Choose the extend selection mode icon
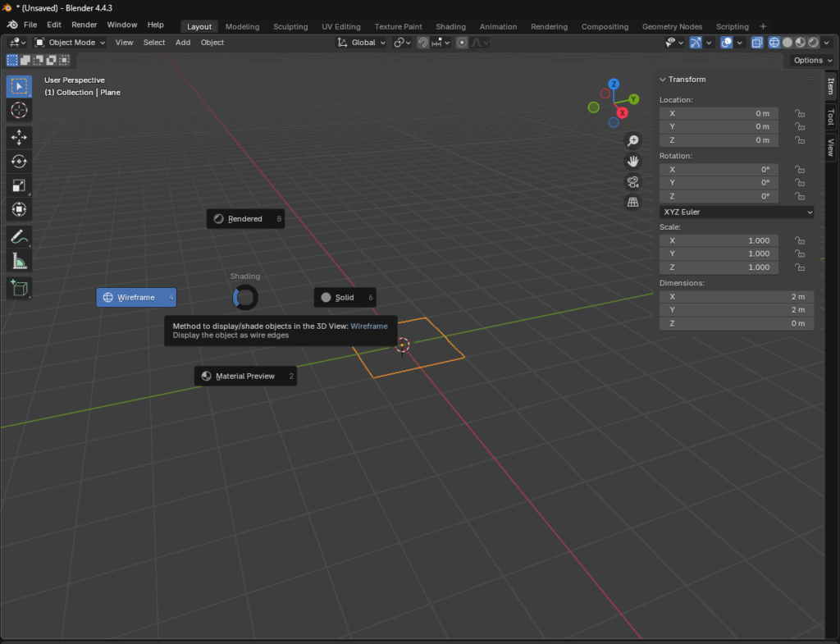 click(x=25, y=60)
